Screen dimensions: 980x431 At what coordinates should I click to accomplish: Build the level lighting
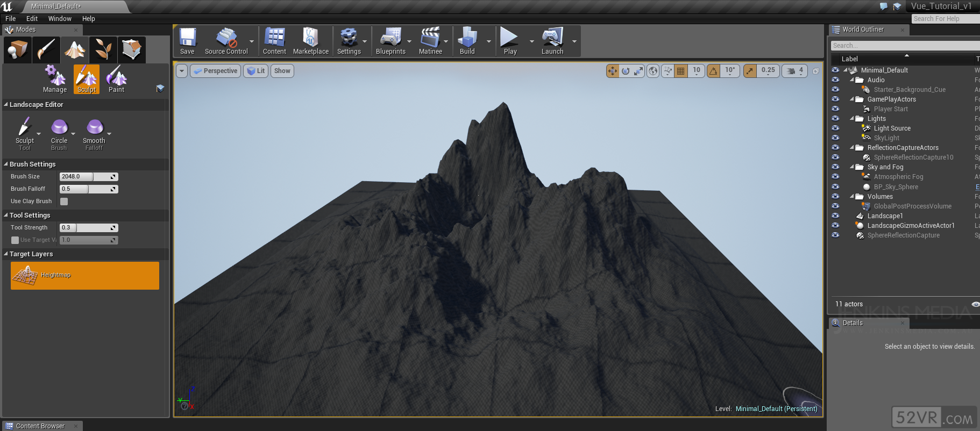467,41
